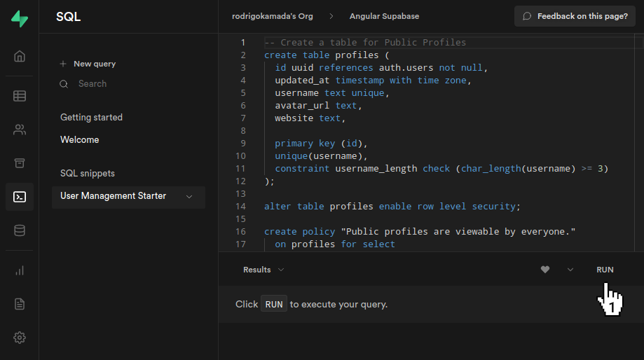This screenshot has width=644, height=360.
Task: Open the API docs document icon
Action: pyautogui.click(x=20, y=304)
